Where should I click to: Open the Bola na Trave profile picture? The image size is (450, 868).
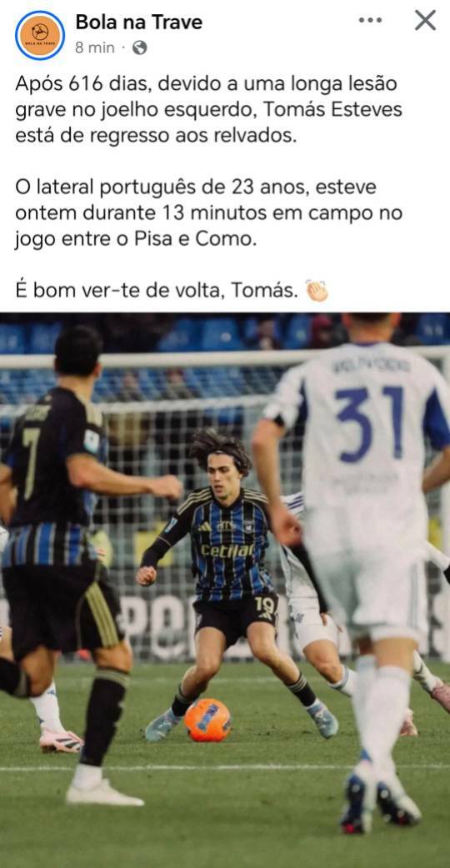[x=40, y=35]
